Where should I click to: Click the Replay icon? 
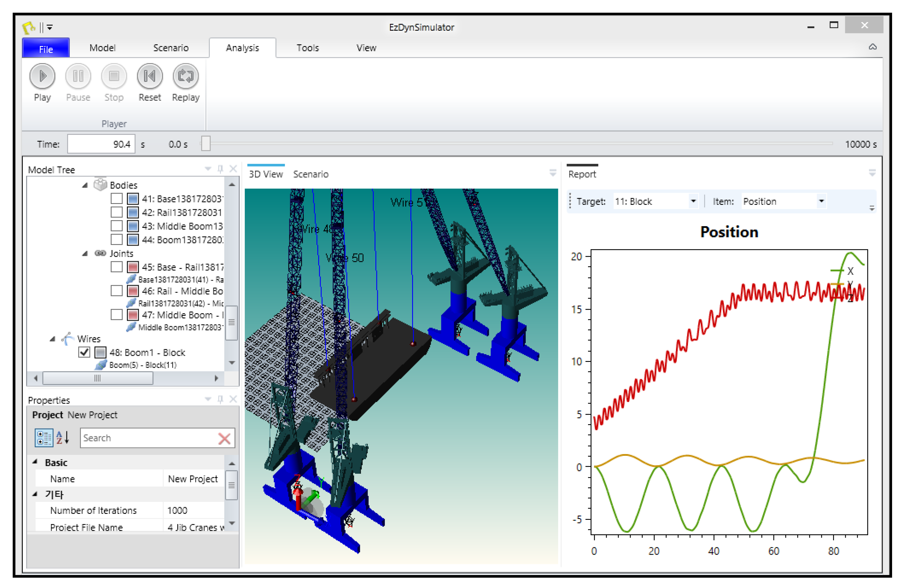pos(186,76)
